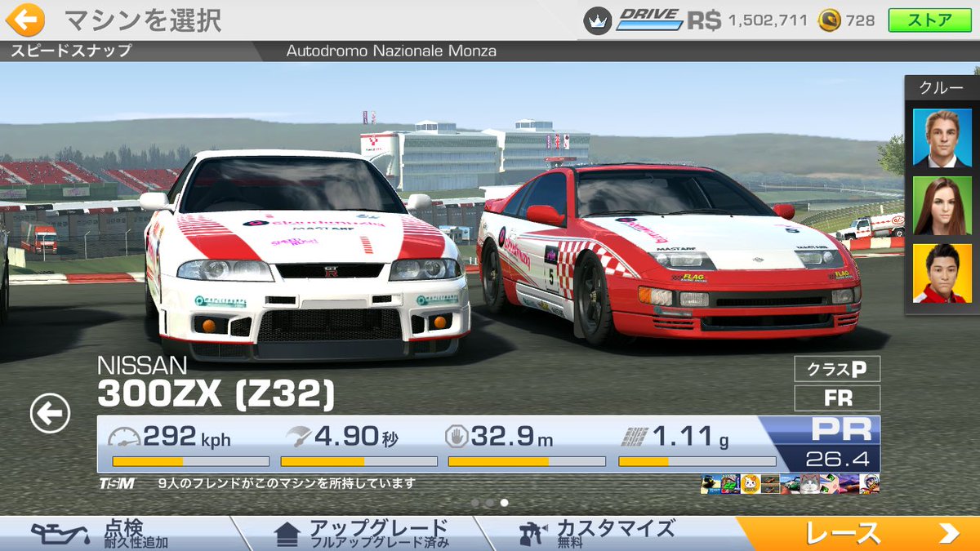Tap the Autodromo Nazionale Monza track name
The height and width of the screenshot is (551, 980).
[x=391, y=51]
